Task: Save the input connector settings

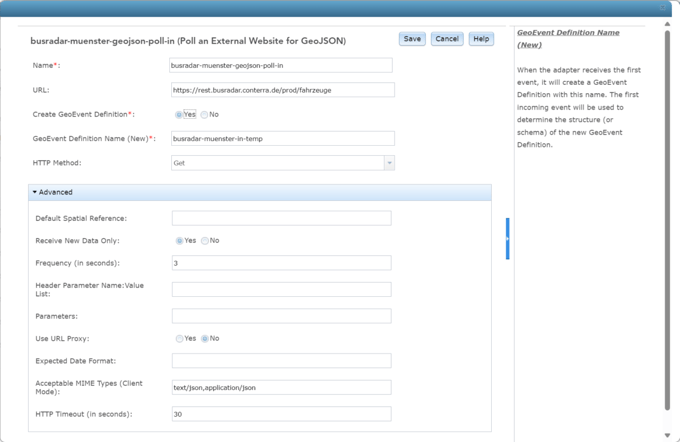Action: coord(412,39)
